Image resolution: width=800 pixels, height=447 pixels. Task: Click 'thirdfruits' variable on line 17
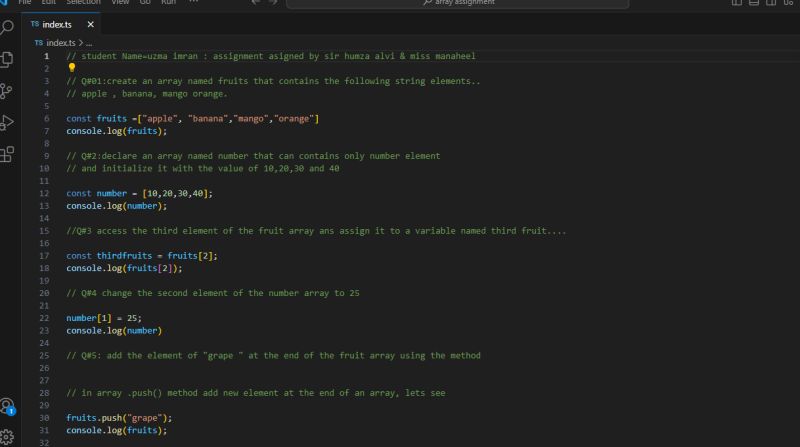(x=124, y=256)
